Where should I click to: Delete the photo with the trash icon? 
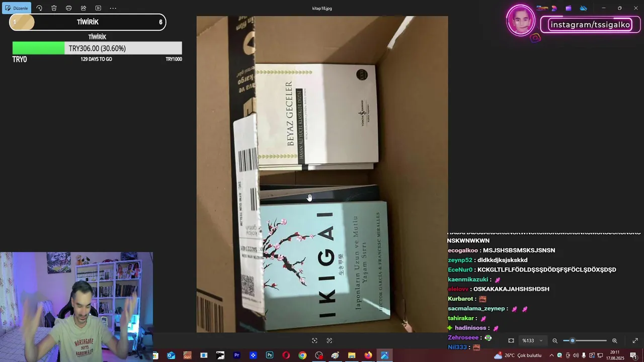click(x=54, y=8)
